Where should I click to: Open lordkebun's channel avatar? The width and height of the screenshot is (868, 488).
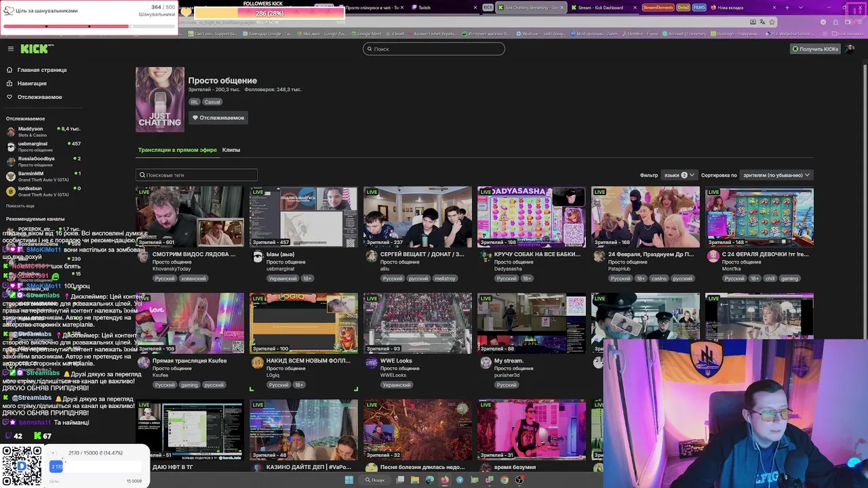tap(11, 191)
